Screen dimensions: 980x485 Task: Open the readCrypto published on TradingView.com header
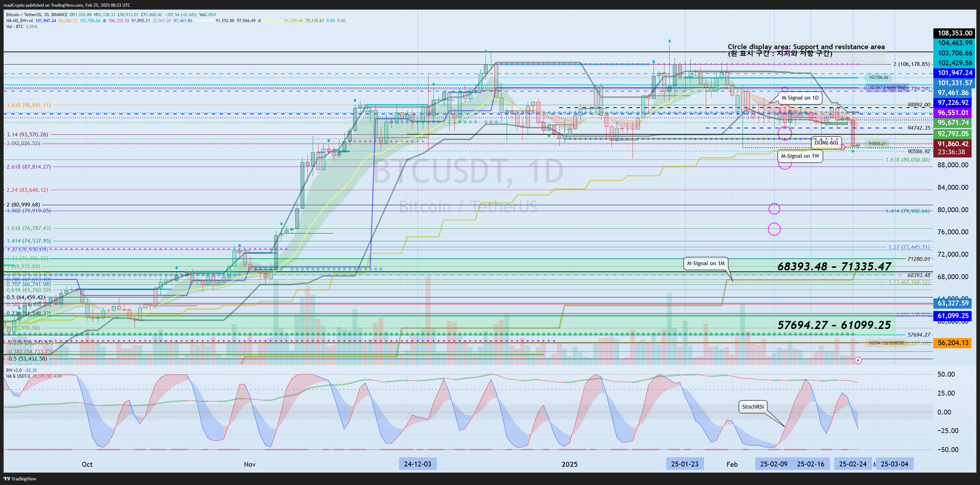[x=67, y=5]
